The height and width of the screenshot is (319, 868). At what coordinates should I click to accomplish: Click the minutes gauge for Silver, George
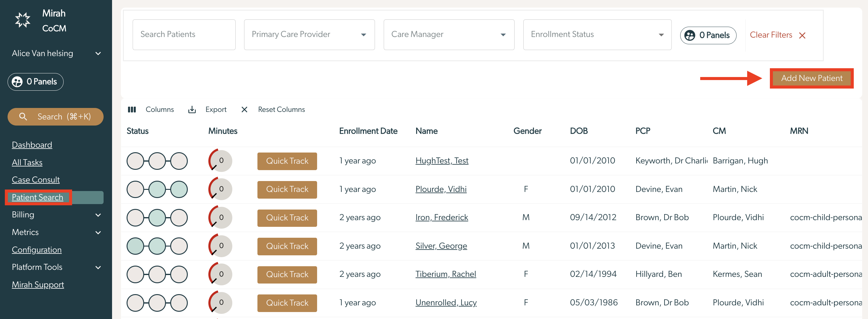(x=220, y=246)
